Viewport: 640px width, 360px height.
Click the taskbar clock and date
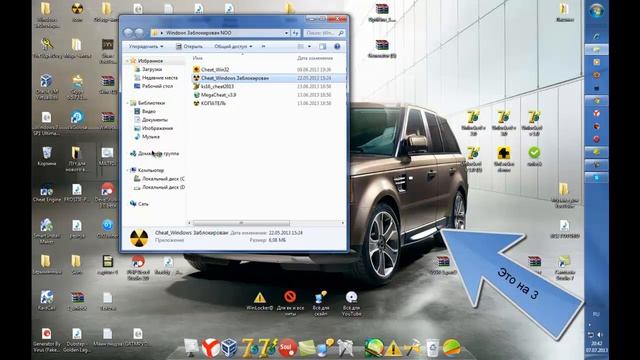(596, 347)
